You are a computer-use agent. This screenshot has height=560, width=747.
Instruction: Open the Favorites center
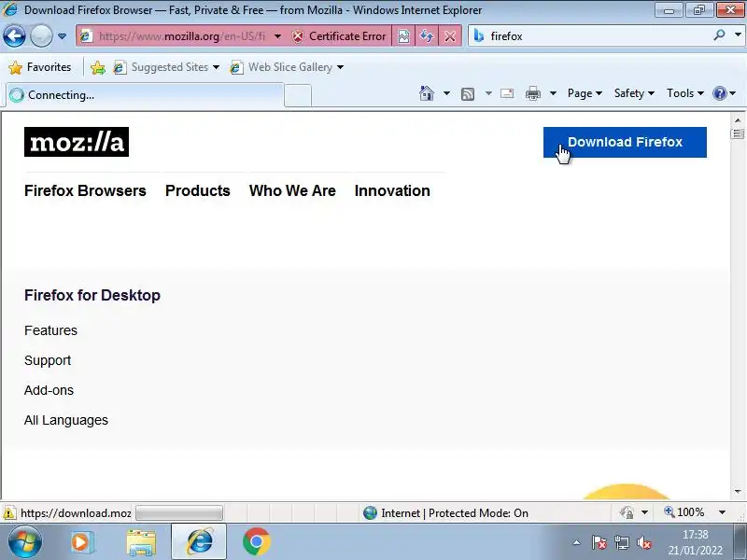[x=40, y=67]
